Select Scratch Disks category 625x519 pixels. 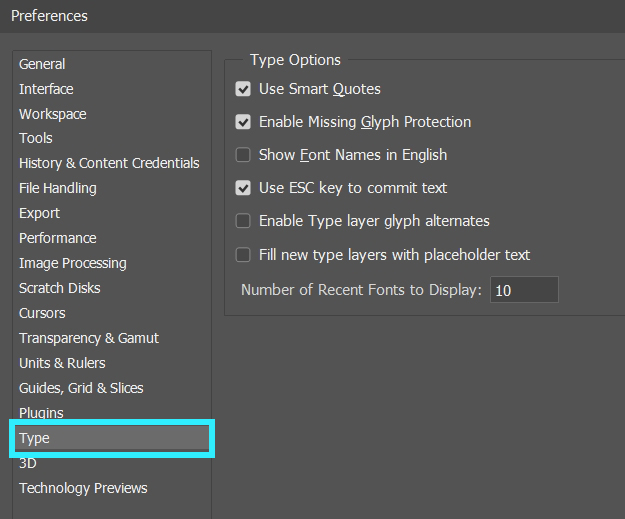tap(60, 288)
